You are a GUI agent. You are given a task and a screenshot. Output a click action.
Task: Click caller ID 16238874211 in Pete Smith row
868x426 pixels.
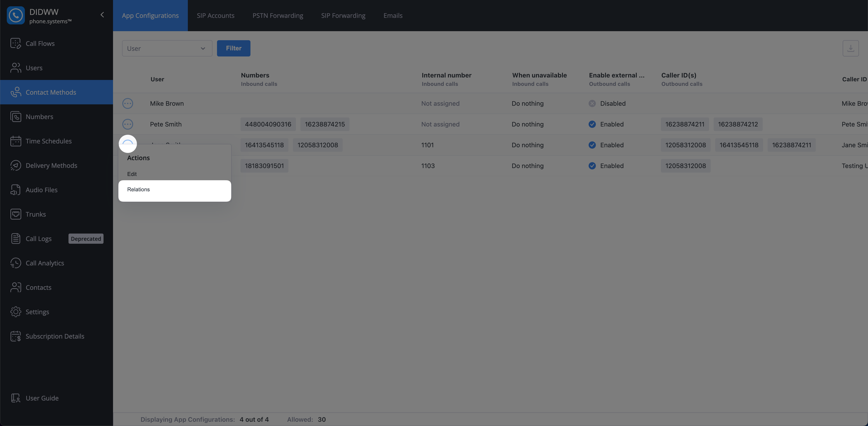[x=685, y=124]
